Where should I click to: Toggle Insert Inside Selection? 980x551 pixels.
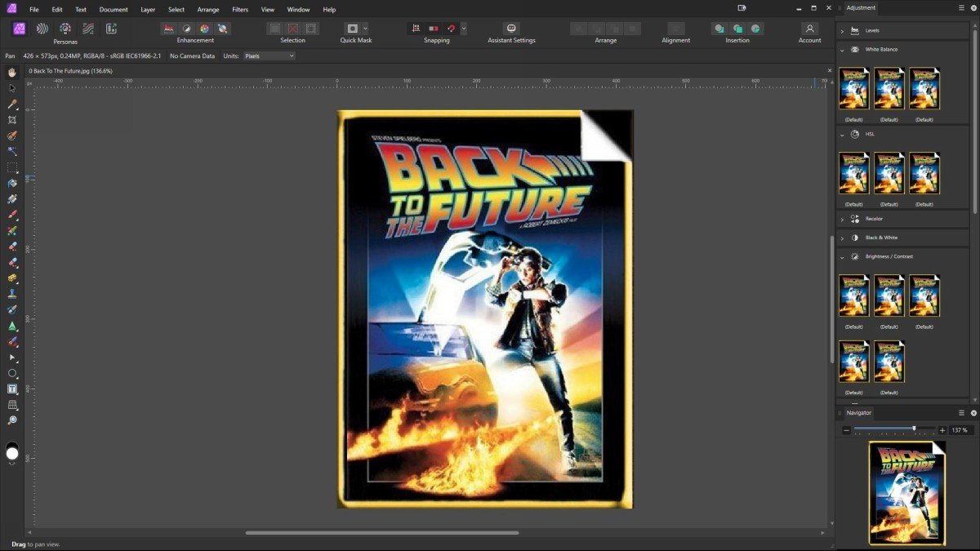pyautogui.click(x=756, y=28)
